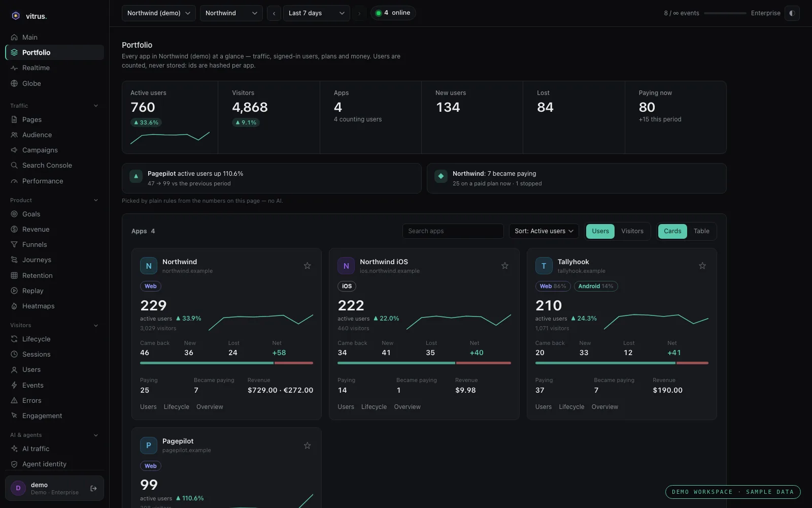Click the 4 online status button
This screenshot has height=508, width=812.
click(x=393, y=13)
